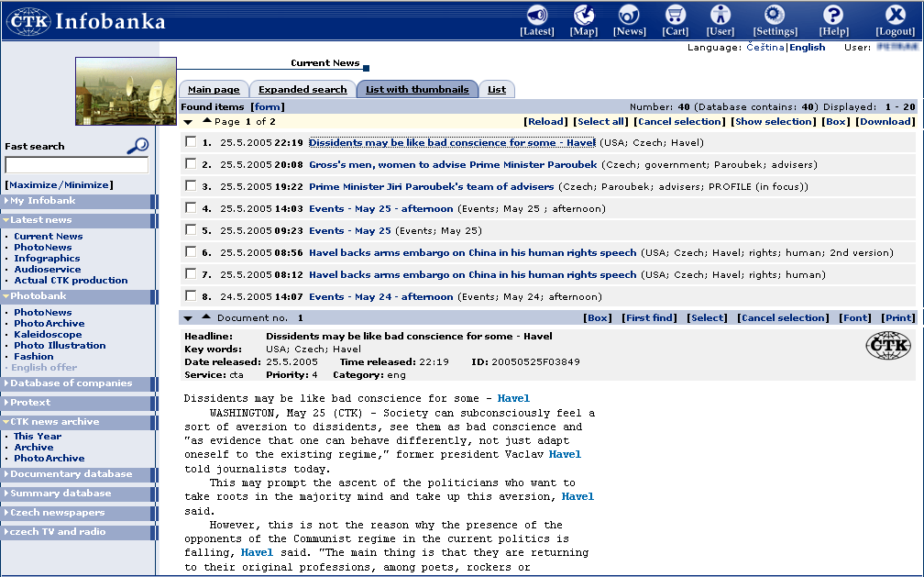Screen dimensions: 924x577
Task: Select checkbox for Events - May 25 - afternoon
Action: [x=191, y=208]
